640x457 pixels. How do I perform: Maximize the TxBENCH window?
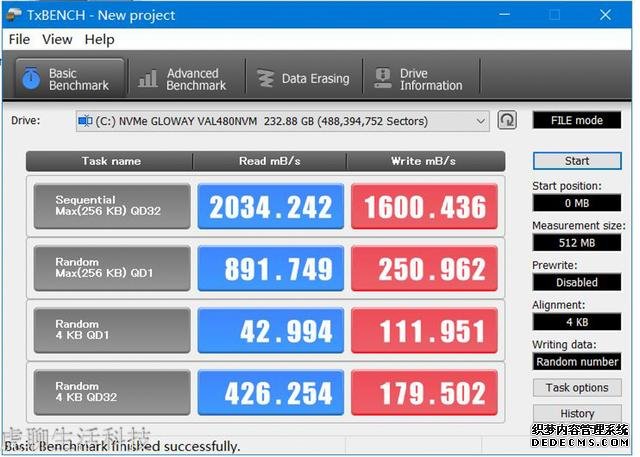pos(554,15)
